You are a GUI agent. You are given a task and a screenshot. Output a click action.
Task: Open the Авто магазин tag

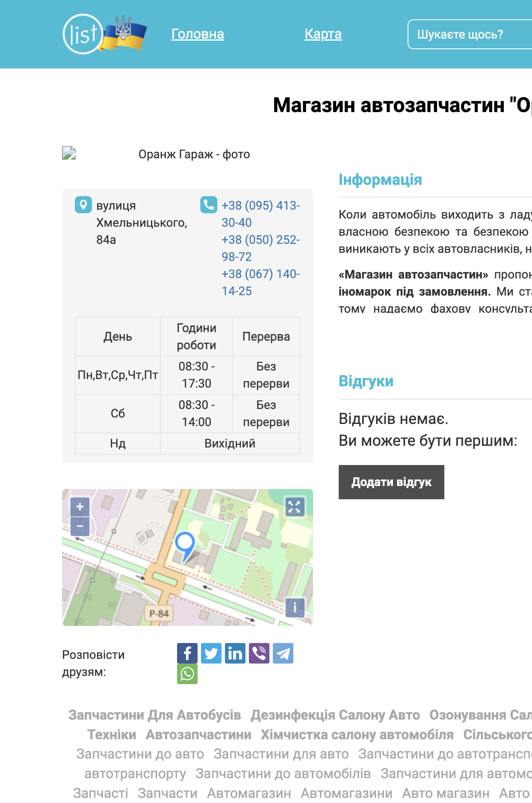pyautogui.click(x=446, y=793)
